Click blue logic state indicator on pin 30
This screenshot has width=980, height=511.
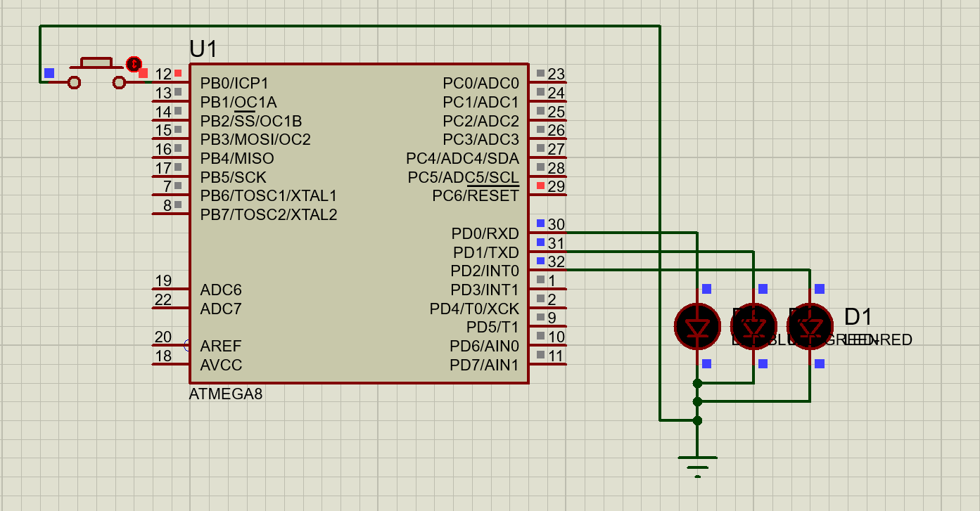540,223
